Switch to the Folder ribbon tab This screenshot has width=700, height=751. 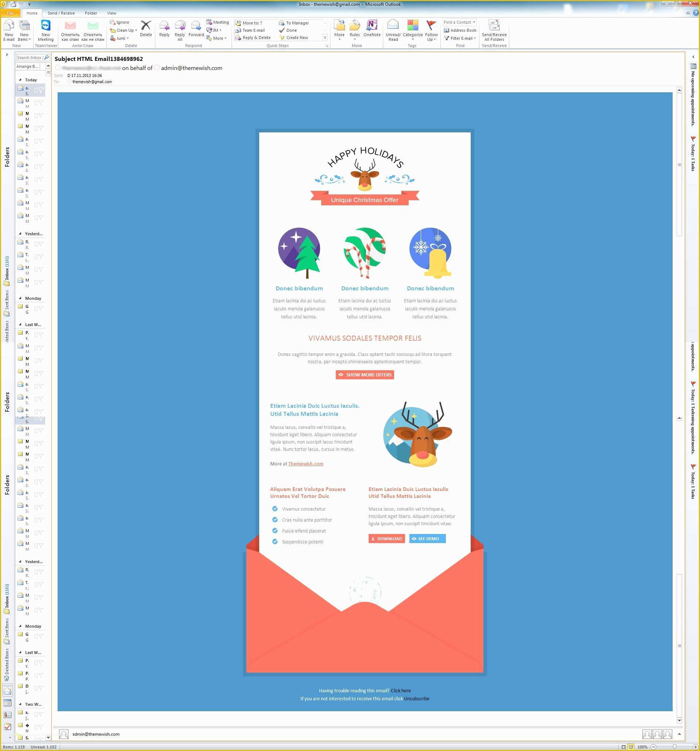(x=91, y=13)
